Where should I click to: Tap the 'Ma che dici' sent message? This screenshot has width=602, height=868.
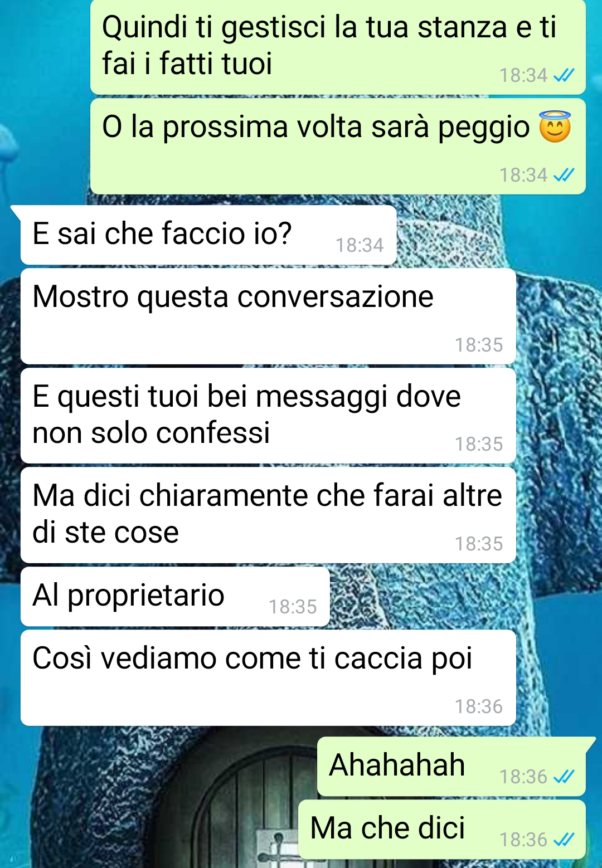point(442,830)
